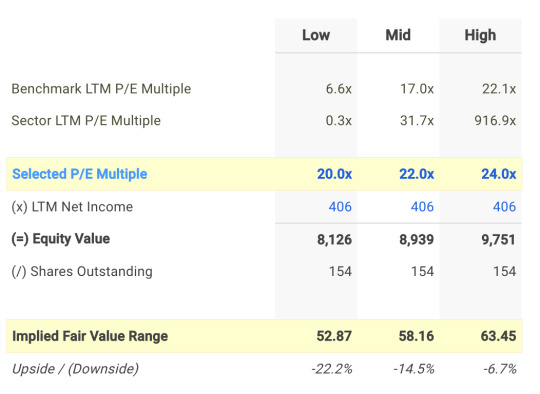
Task: Select the Mid column header
Action: (x=398, y=35)
